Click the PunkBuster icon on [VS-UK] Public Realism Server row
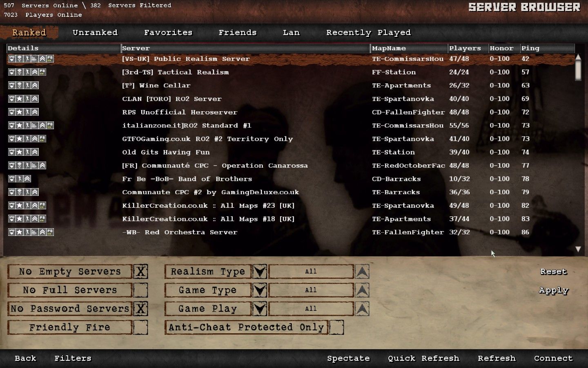The image size is (588, 368). coord(50,59)
